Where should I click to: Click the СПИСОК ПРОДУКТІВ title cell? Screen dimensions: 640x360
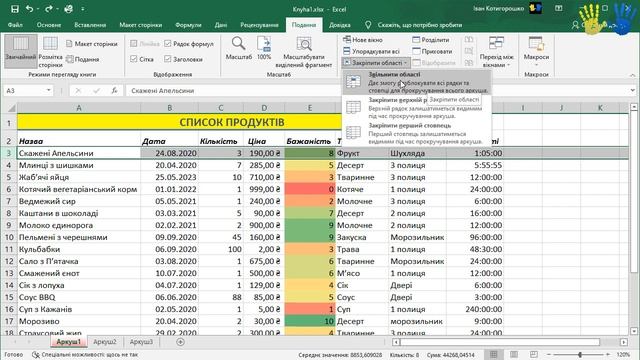(x=231, y=122)
